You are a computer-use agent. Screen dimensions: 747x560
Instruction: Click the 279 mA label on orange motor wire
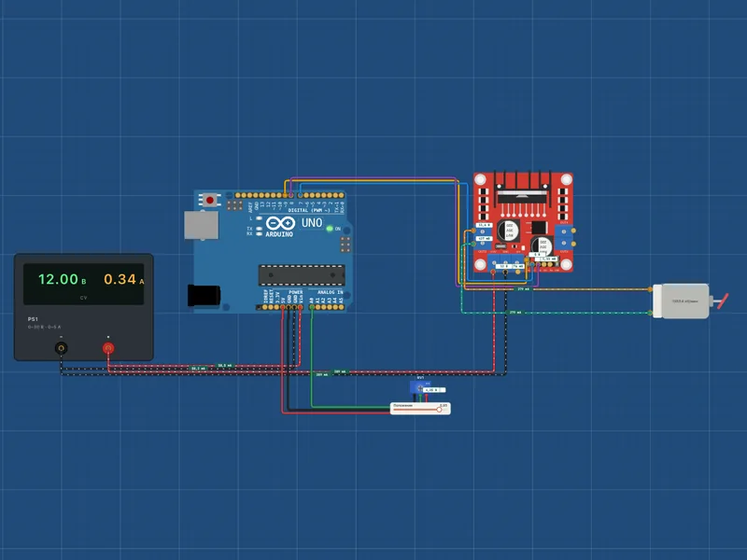523,289
